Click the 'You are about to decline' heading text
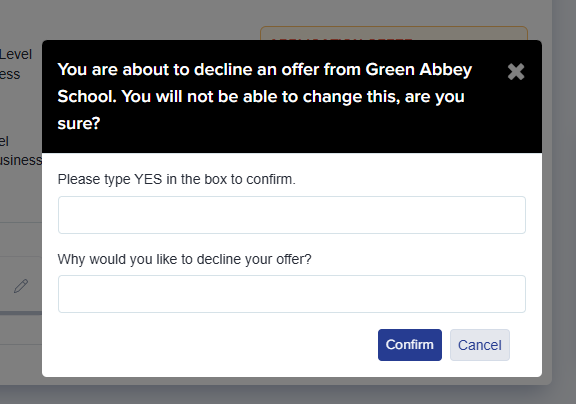This screenshot has width=576, height=404. click(264, 96)
